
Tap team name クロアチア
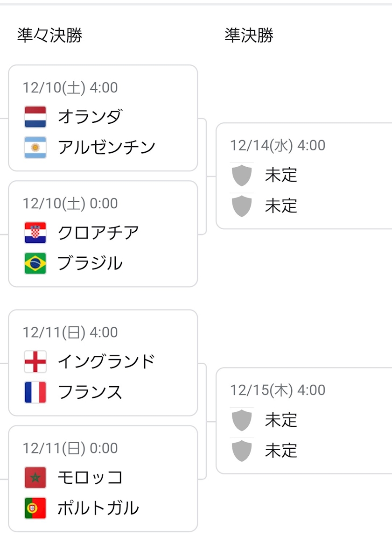[98, 233]
